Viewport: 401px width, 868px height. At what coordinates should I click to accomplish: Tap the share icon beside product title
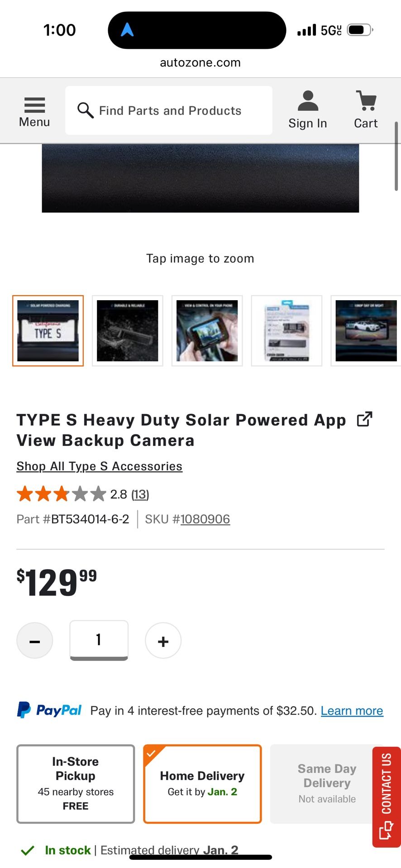(x=364, y=420)
